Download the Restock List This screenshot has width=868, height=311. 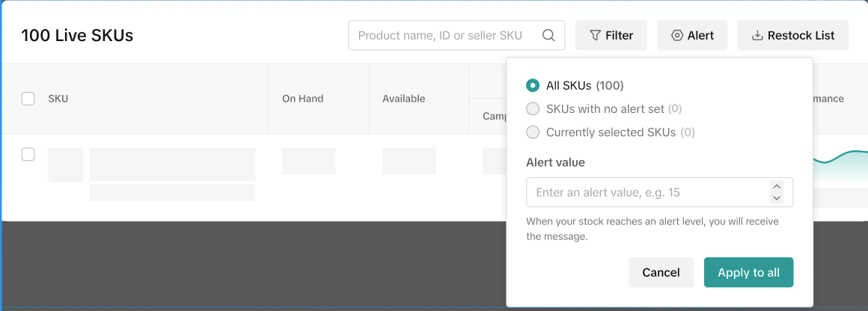(792, 35)
